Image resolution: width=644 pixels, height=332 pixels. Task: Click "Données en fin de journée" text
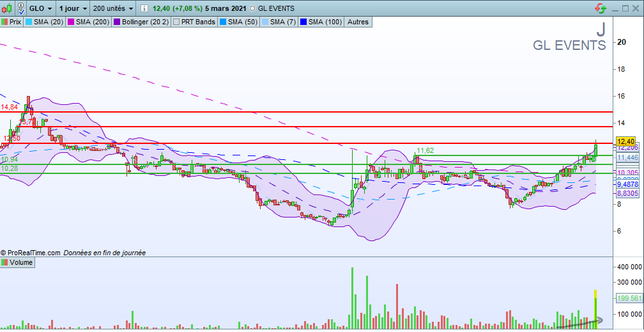(104, 253)
